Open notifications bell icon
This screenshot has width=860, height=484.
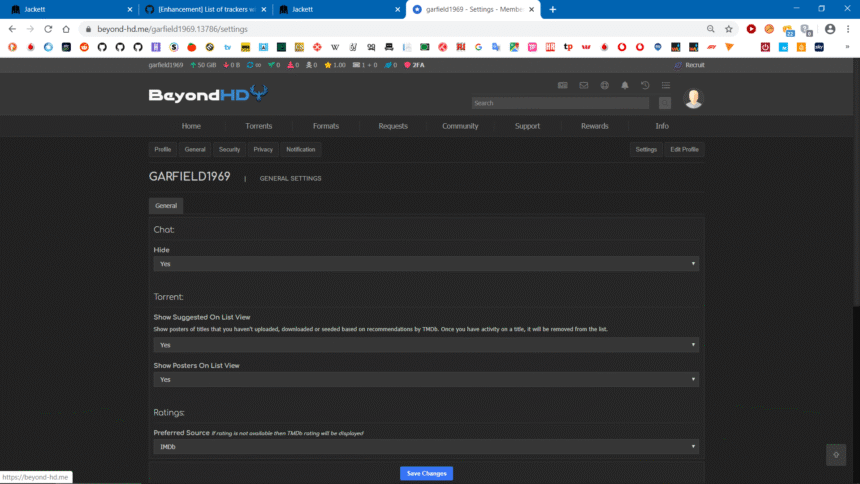pos(625,85)
